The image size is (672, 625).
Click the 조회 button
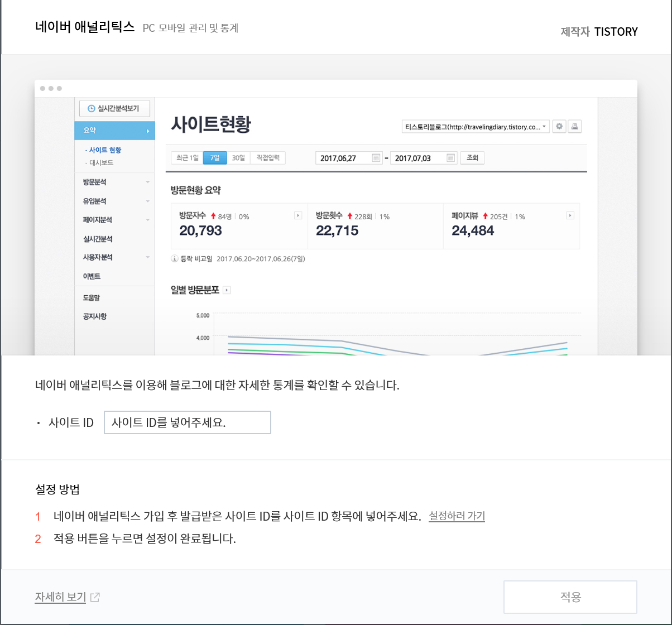(472, 158)
